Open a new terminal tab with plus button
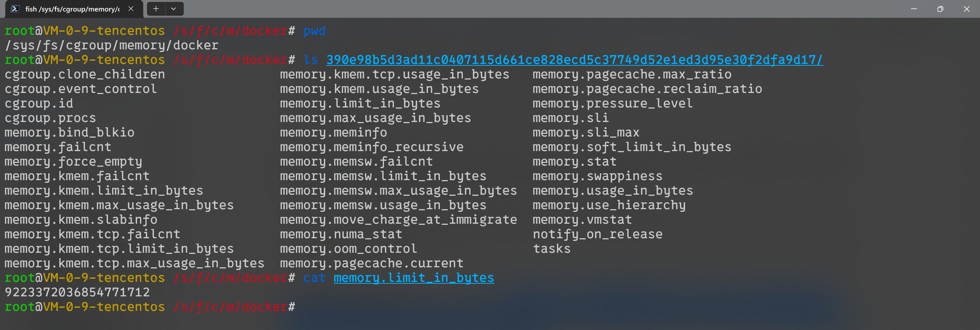The height and width of the screenshot is (330, 980). click(x=156, y=9)
